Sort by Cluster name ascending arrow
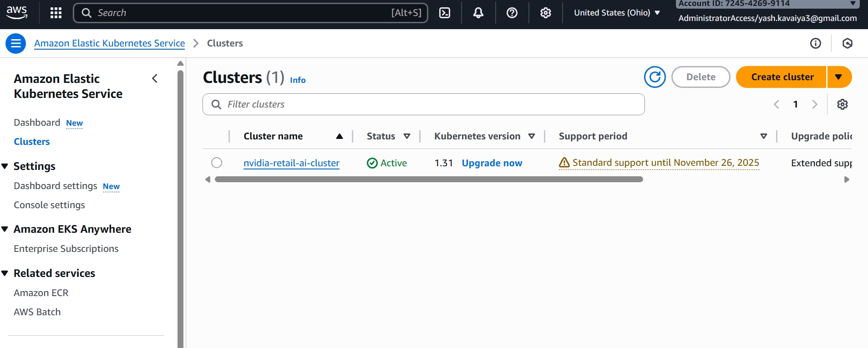Image resolution: width=868 pixels, height=348 pixels. pos(340,136)
